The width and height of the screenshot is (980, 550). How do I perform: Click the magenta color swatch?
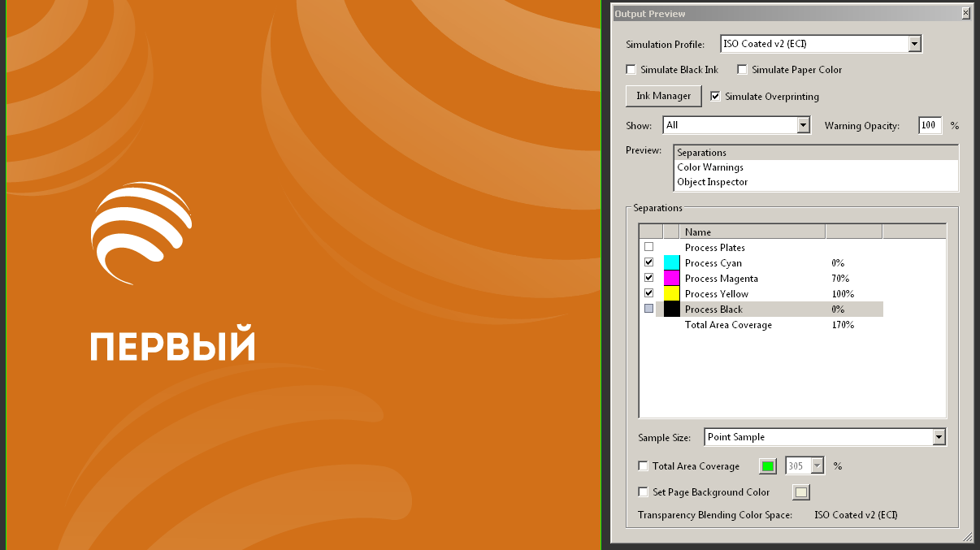click(x=671, y=278)
